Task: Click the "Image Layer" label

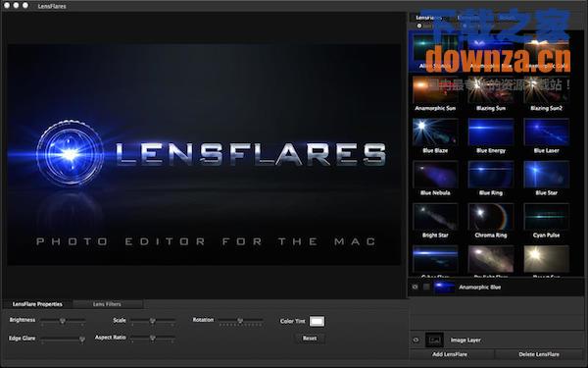Action: (x=465, y=341)
